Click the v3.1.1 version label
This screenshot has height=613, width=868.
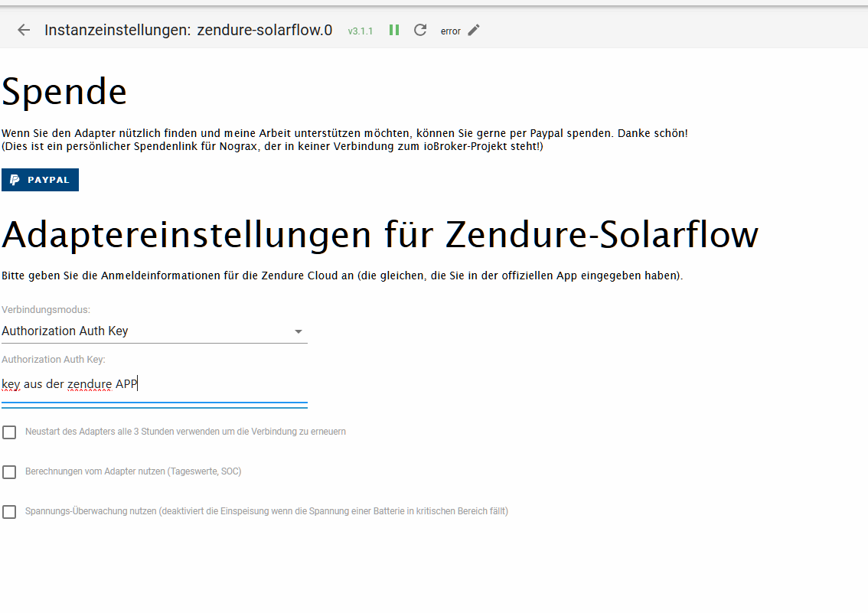[361, 31]
